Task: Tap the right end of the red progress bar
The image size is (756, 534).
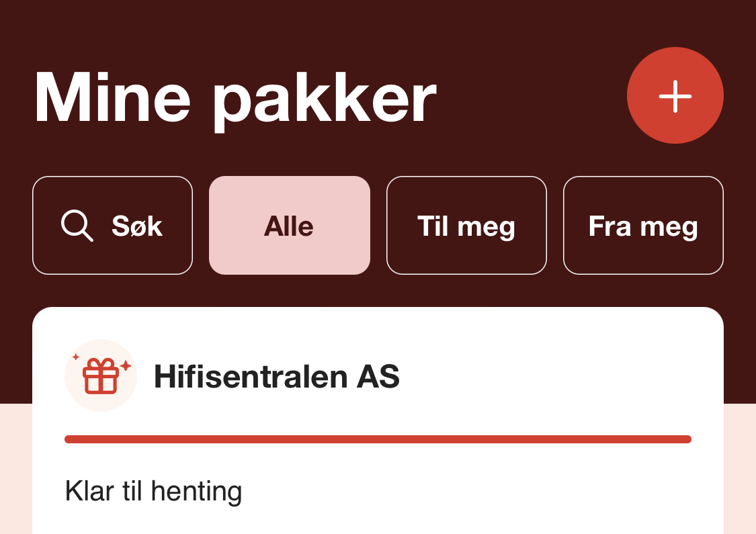Action: (685, 439)
